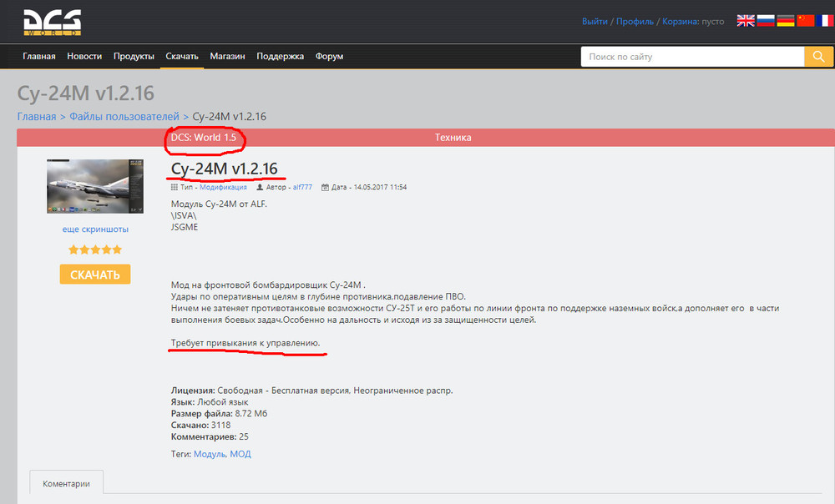
Task: Open the Поддержка menu item
Action: coord(280,56)
